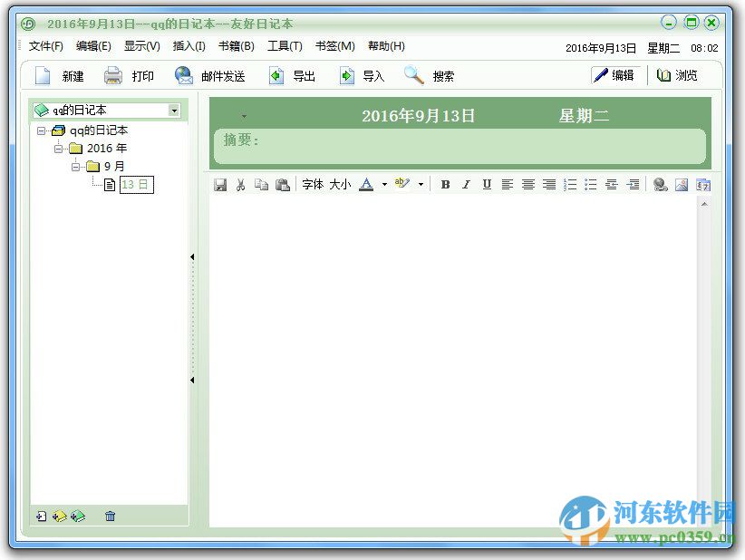Toggle underline formatting

click(487, 184)
